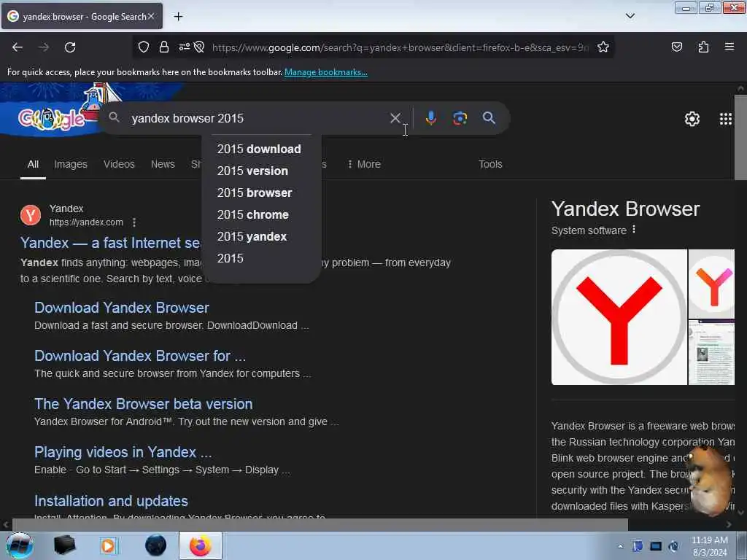This screenshot has height=560, width=747.
Task: Choose the '2015 version' suggestion
Action: (x=252, y=171)
